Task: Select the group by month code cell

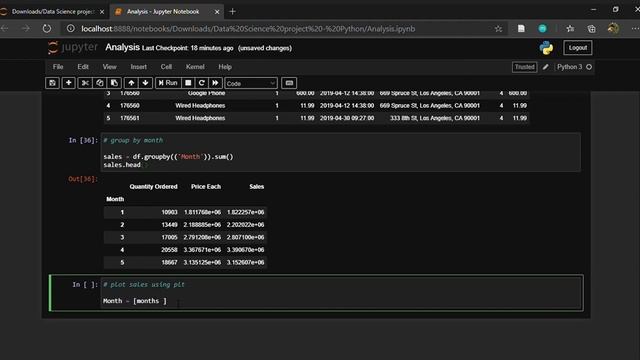Action: tap(341, 152)
